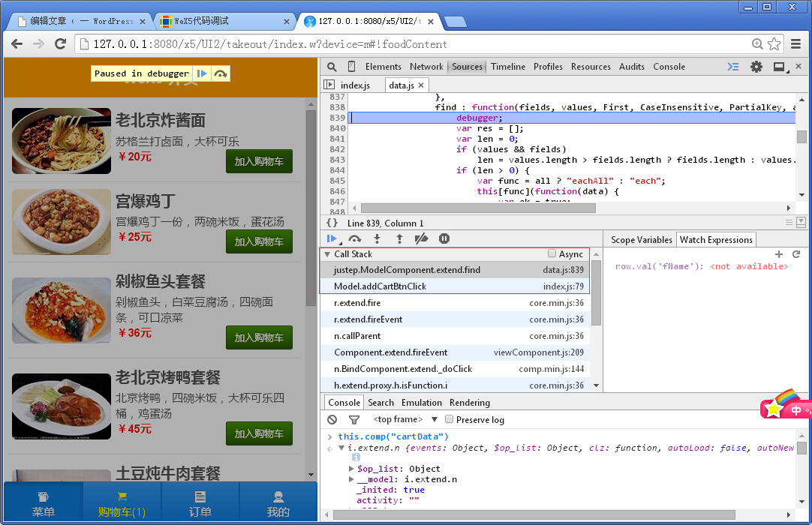Click the Pause on exceptions icon
This screenshot has height=525, width=812.
(x=444, y=238)
